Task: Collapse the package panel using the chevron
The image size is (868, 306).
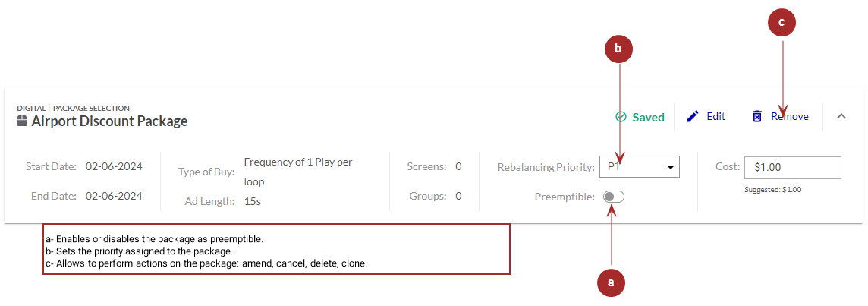Action: [841, 116]
